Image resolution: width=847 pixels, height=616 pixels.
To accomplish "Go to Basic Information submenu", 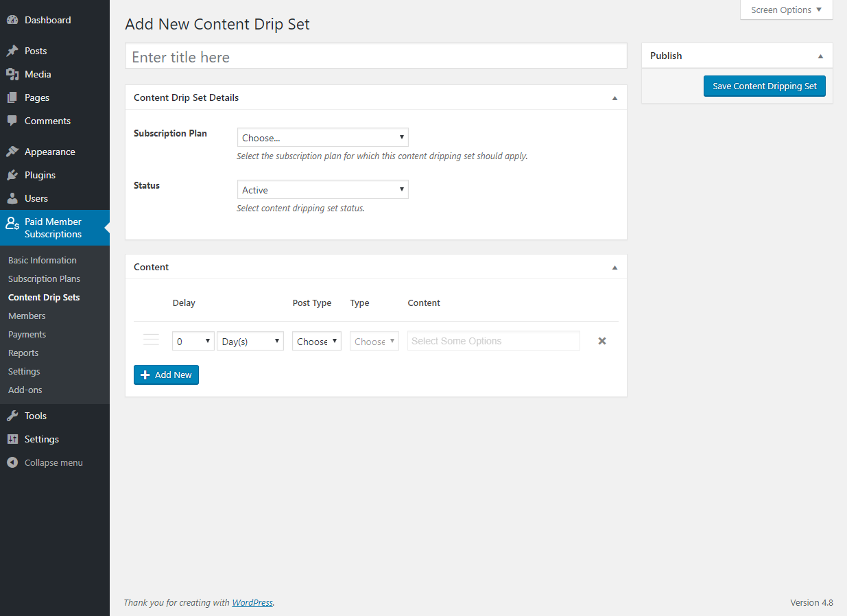I will pos(43,260).
